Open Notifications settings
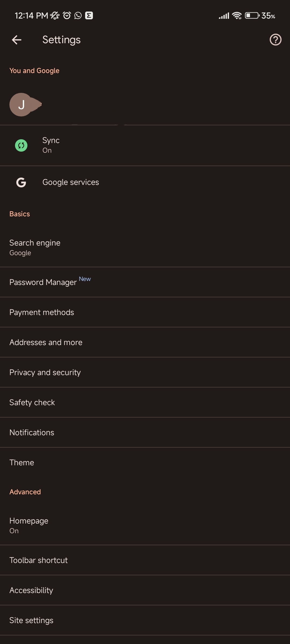This screenshot has height=644, width=290. pos(32,433)
